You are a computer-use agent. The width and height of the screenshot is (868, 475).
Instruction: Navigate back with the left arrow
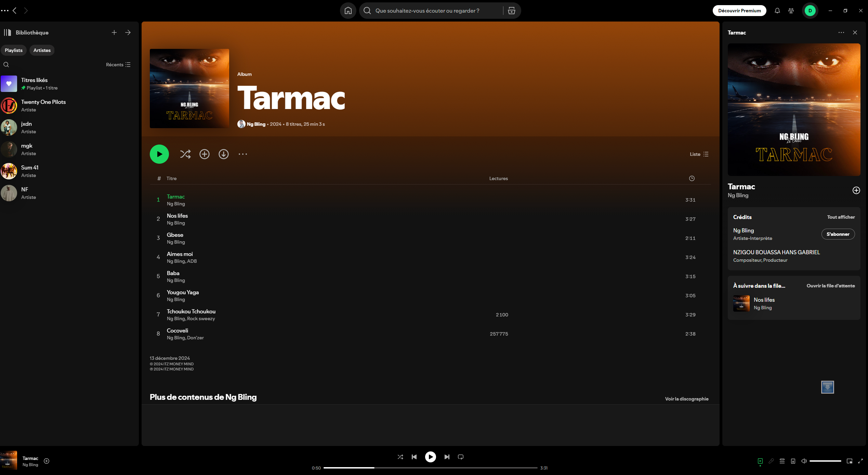coord(15,11)
